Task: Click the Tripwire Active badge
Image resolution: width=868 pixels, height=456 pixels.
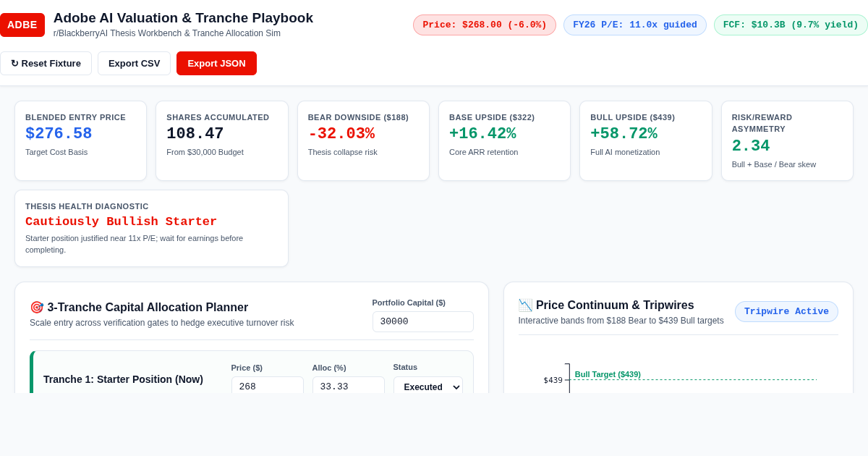Action: [786, 311]
